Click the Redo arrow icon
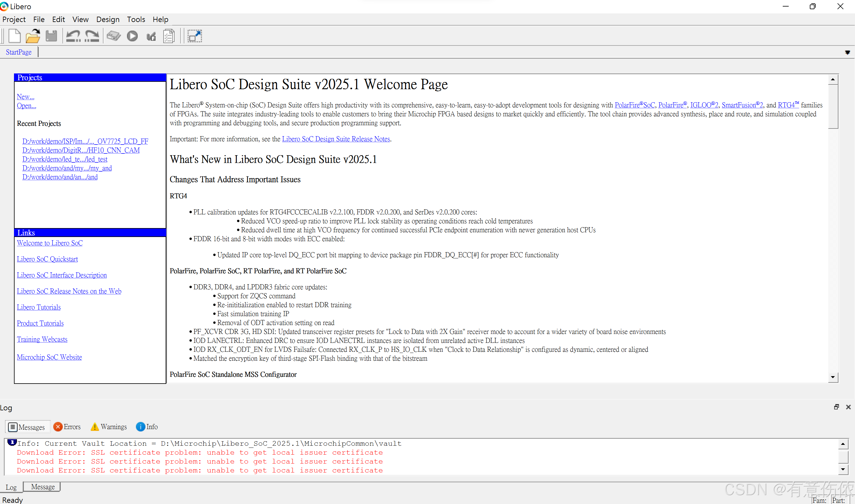 [x=92, y=36]
